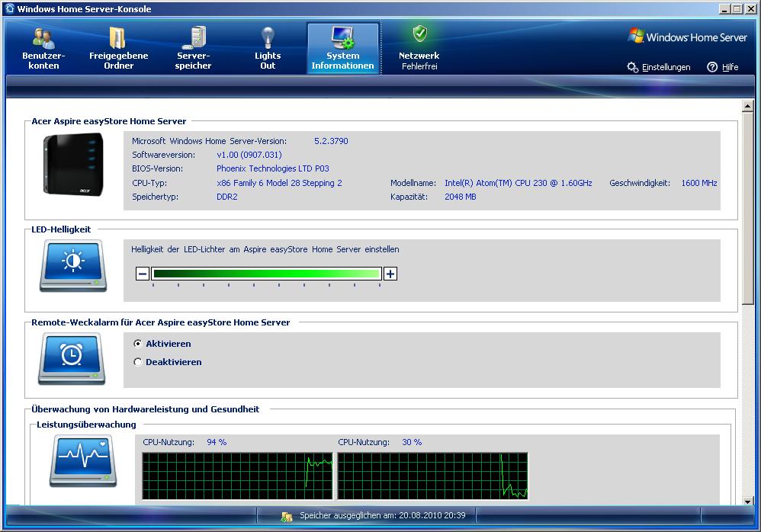
Task: Select the Deaktivieren radio button
Action: (x=138, y=362)
